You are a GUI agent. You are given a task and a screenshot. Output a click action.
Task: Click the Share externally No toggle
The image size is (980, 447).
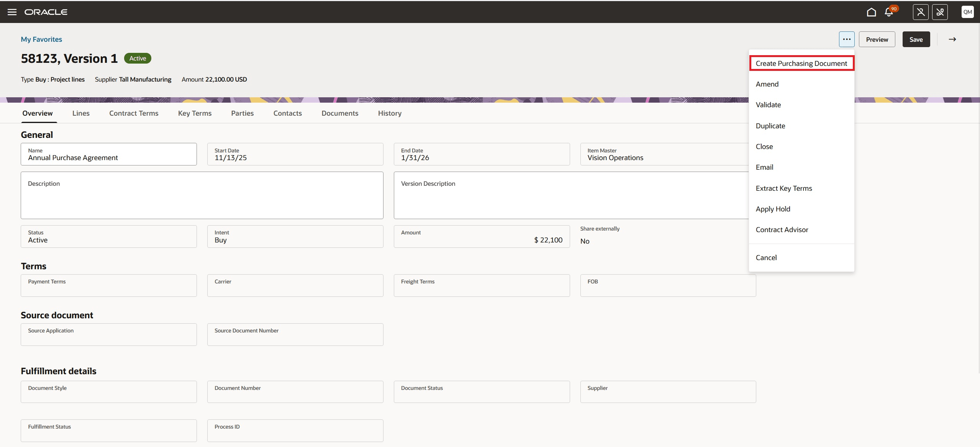585,241
